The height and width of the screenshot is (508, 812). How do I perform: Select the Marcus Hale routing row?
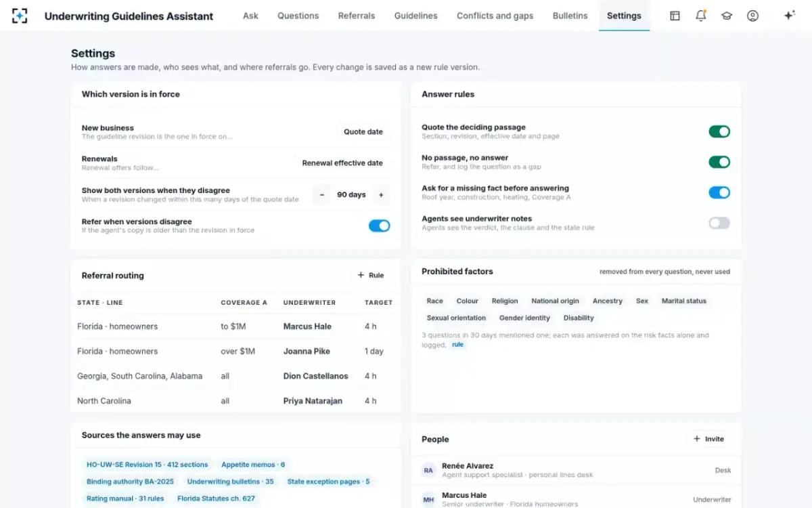pyautogui.click(x=236, y=326)
